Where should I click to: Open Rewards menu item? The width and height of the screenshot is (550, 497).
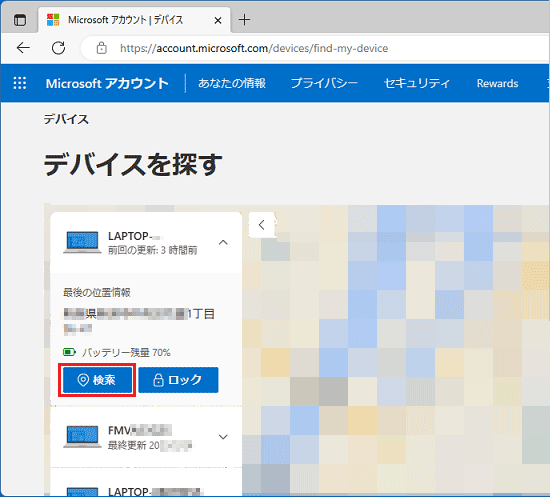coord(497,83)
